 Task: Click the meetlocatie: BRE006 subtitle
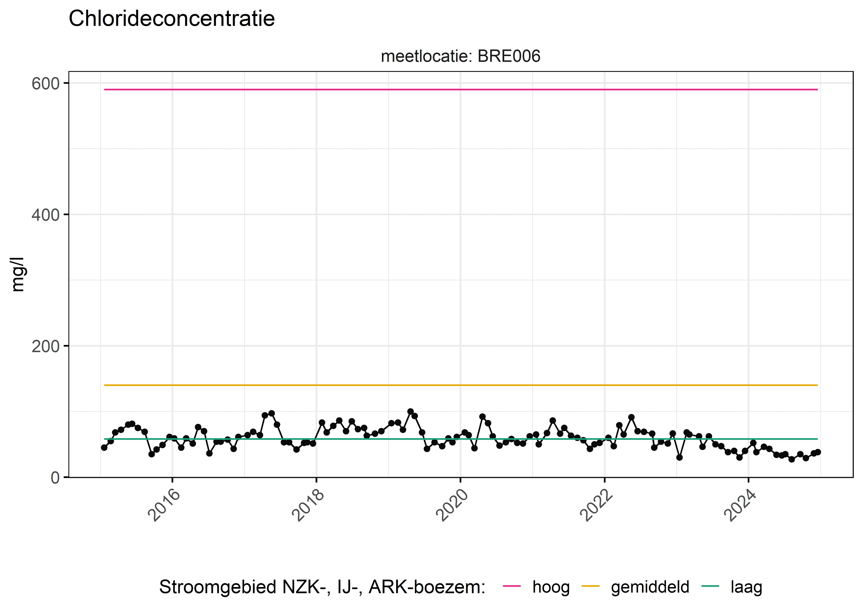(460, 56)
